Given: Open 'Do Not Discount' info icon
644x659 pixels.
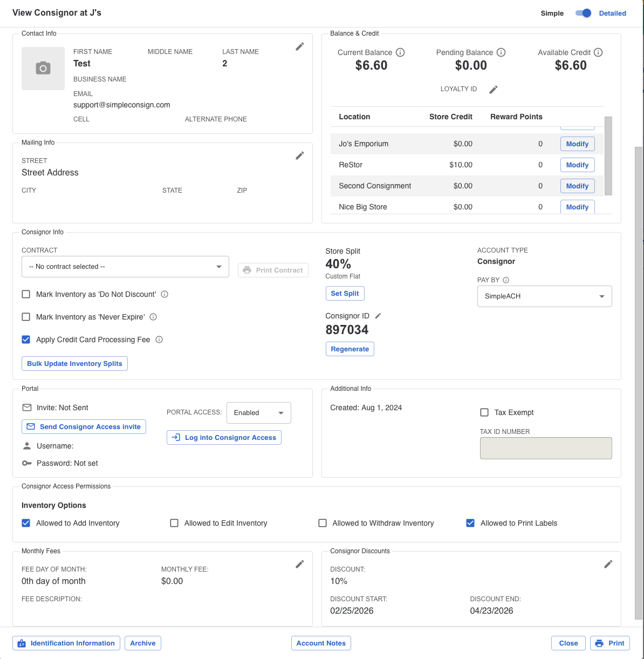Looking at the screenshot, I should (x=165, y=294).
